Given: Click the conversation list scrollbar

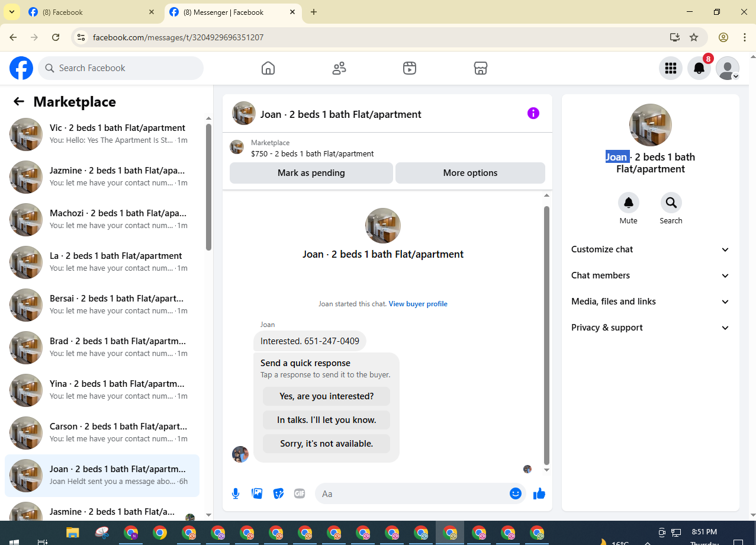Looking at the screenshot, I should [208, 187].
